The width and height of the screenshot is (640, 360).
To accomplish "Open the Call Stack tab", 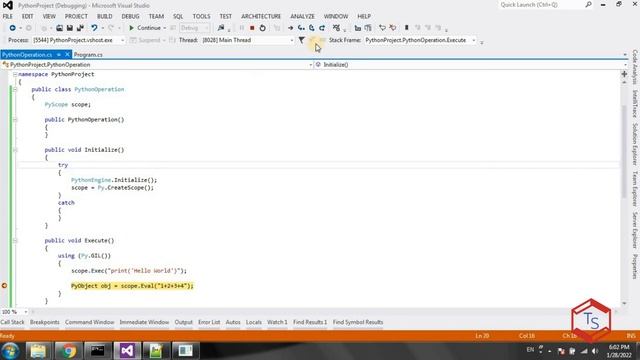I will [x=12, y=322].
